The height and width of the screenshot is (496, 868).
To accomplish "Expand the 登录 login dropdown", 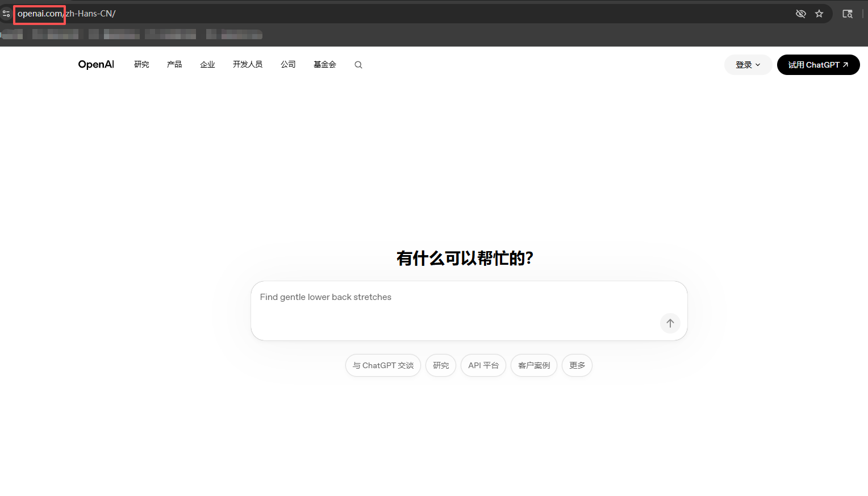I will (x=748, y=65).
